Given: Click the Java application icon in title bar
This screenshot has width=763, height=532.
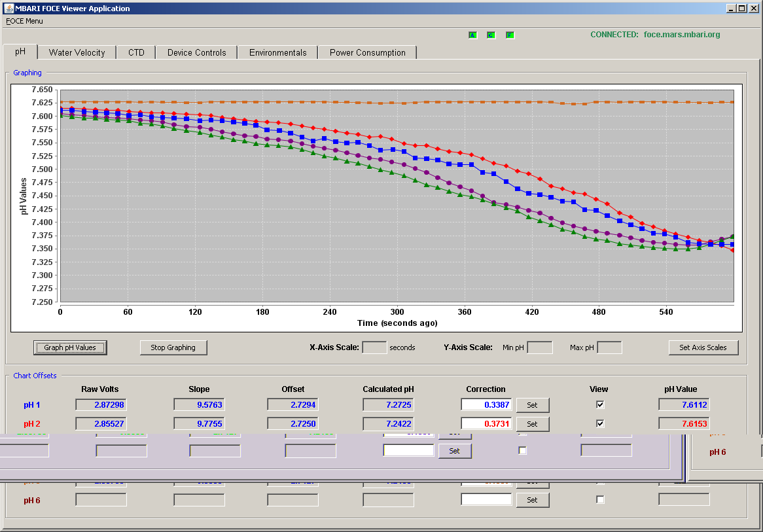Looking at the screenshot, I should [9, 9].
